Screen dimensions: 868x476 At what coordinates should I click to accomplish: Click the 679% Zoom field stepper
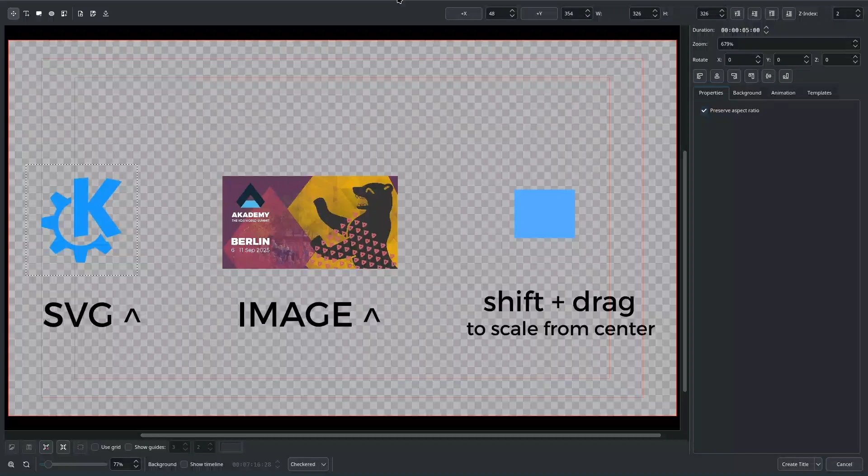click(x=855, y=44)
